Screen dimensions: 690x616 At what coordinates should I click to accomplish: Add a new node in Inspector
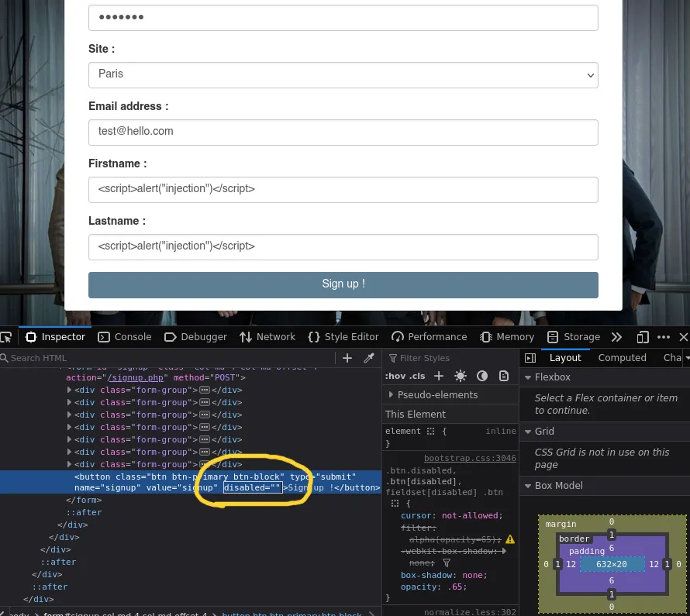tap(347, 358)
